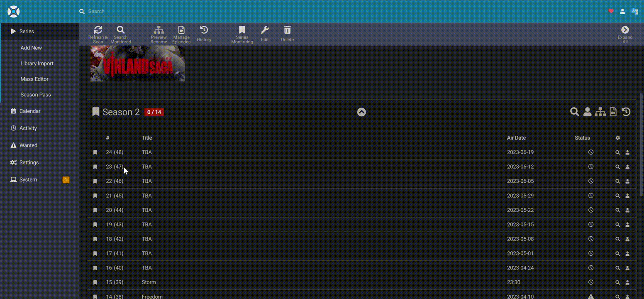
Task: Select Library Import in sidebar
Action: click(x=37, y=64)
